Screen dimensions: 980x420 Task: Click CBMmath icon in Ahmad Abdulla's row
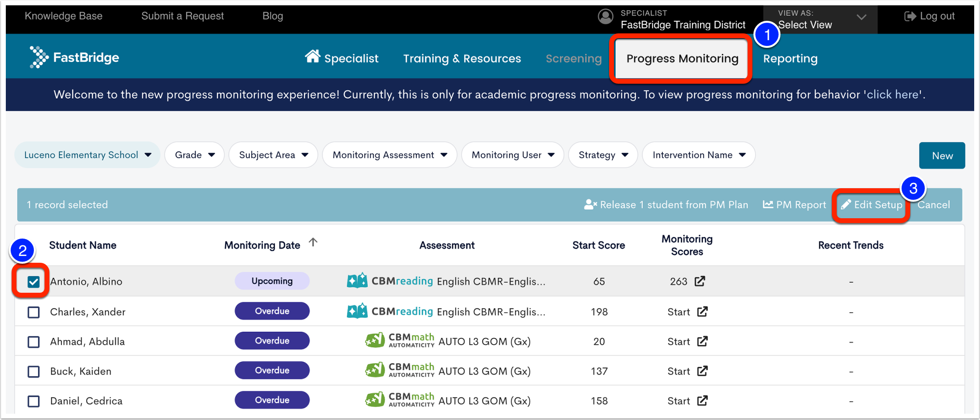pos(375,341)
